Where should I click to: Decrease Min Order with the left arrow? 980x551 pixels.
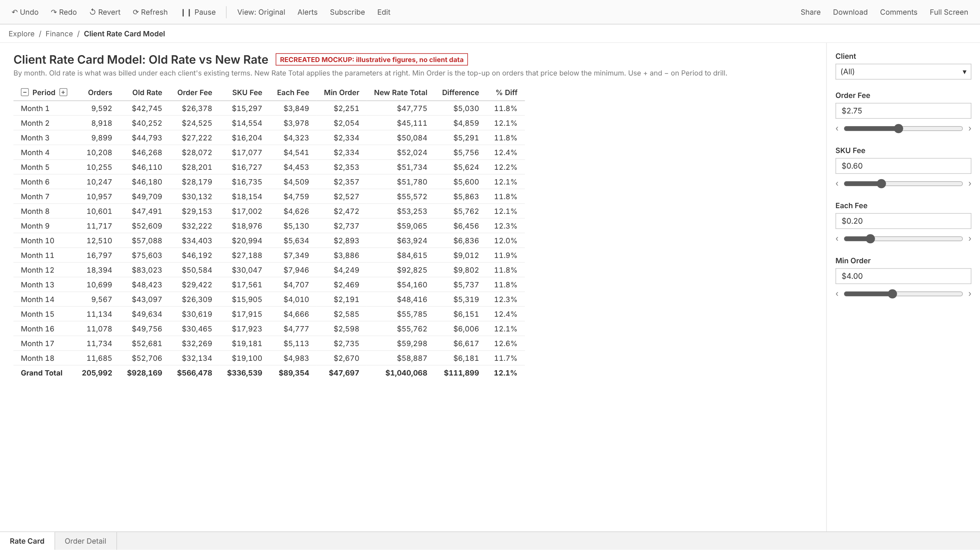[x=837, y=294]
